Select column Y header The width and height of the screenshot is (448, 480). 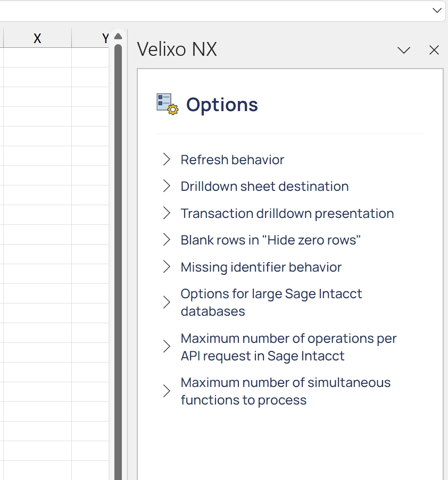(90, 38)
